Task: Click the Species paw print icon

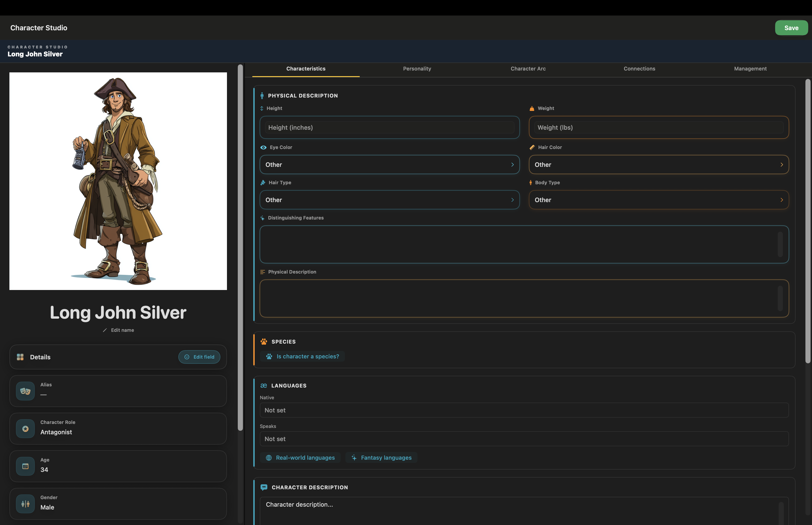Action: click(x=264, y=342)
